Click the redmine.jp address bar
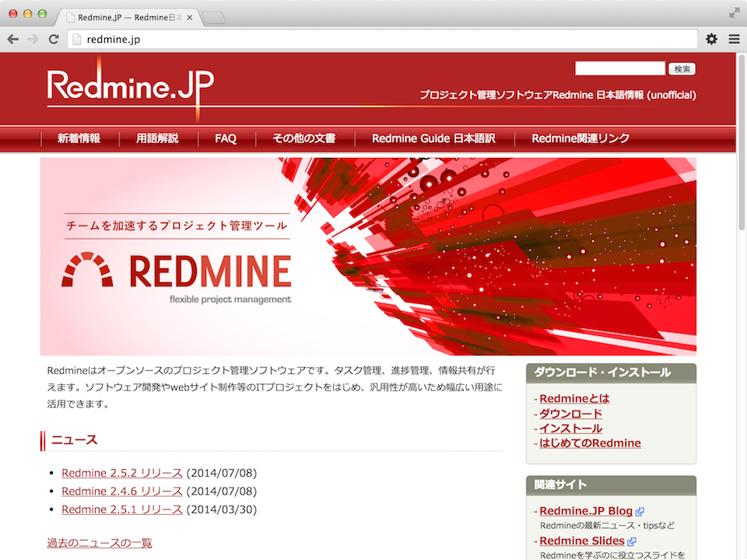 [383, 39]
